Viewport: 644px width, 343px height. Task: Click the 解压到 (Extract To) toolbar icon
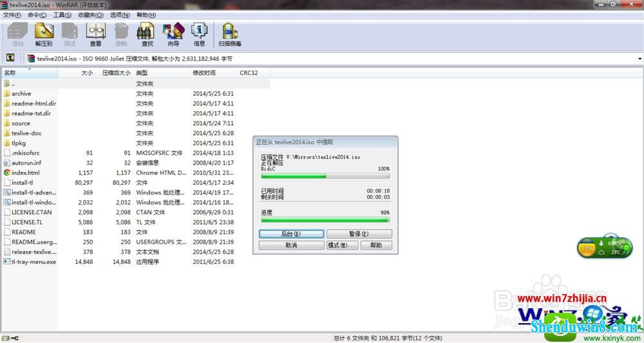[44, 35]
